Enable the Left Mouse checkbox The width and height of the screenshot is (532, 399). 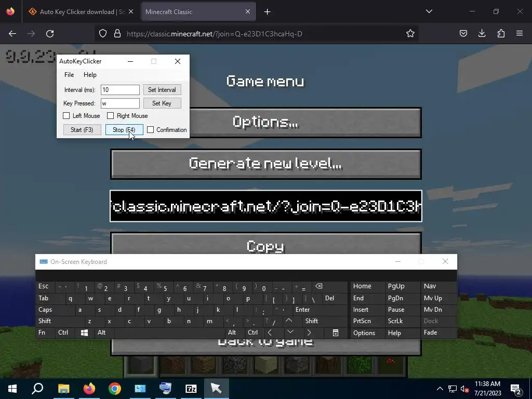(x=66, y=116)
